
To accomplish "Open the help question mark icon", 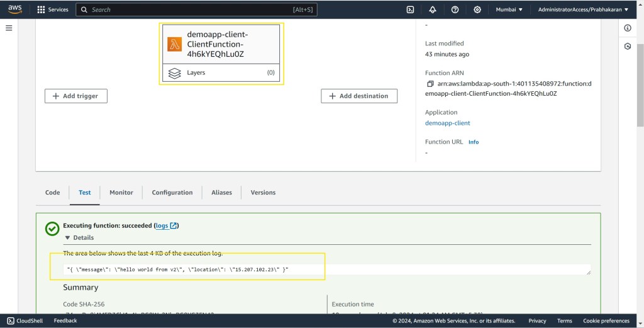I will click(455, 9).
